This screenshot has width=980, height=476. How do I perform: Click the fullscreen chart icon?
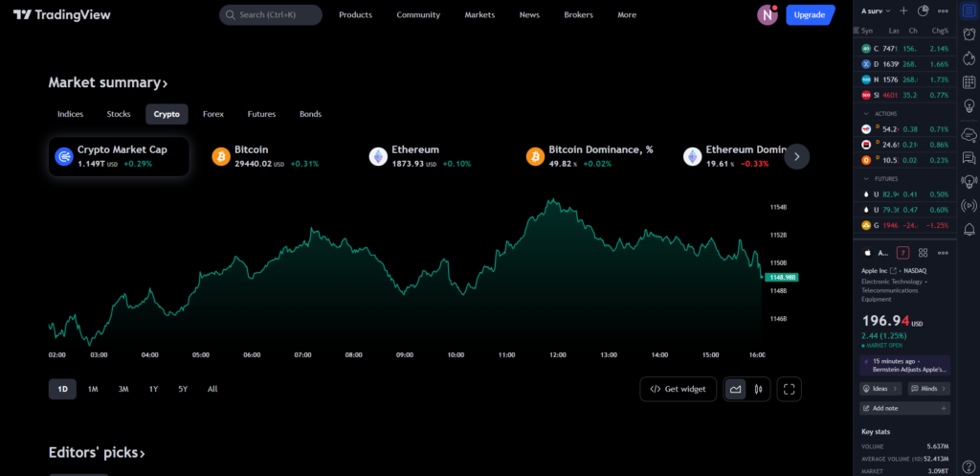point(790,389)
